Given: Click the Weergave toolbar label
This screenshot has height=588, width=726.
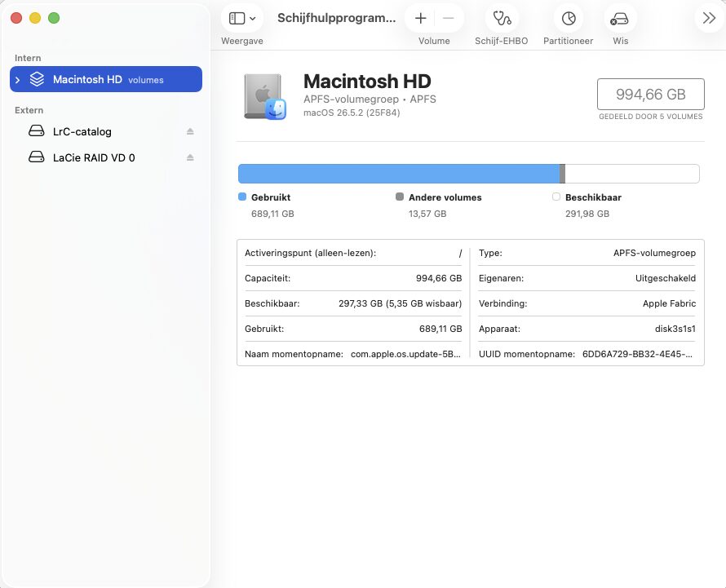Looking at the screenshot, I should coord(242,41).
